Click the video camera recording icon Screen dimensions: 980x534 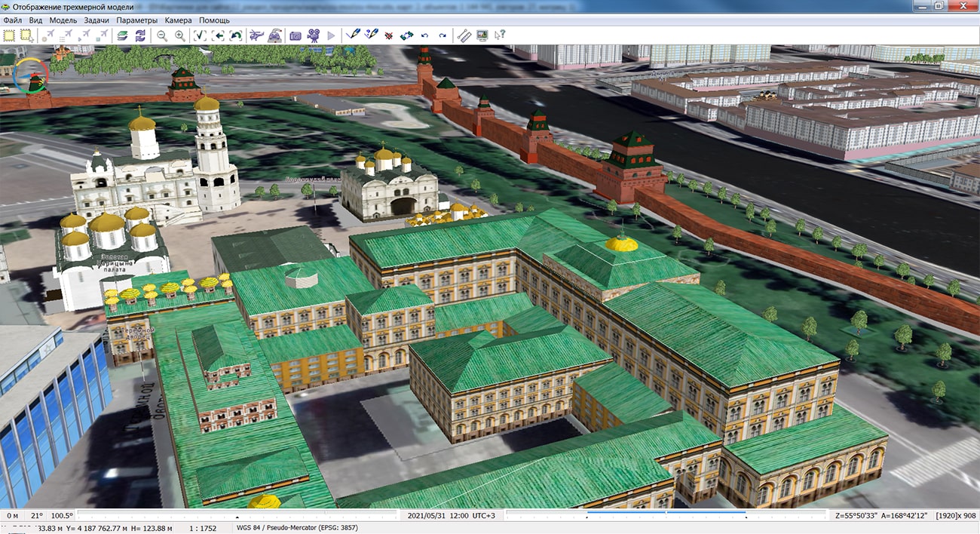[313, 35]
